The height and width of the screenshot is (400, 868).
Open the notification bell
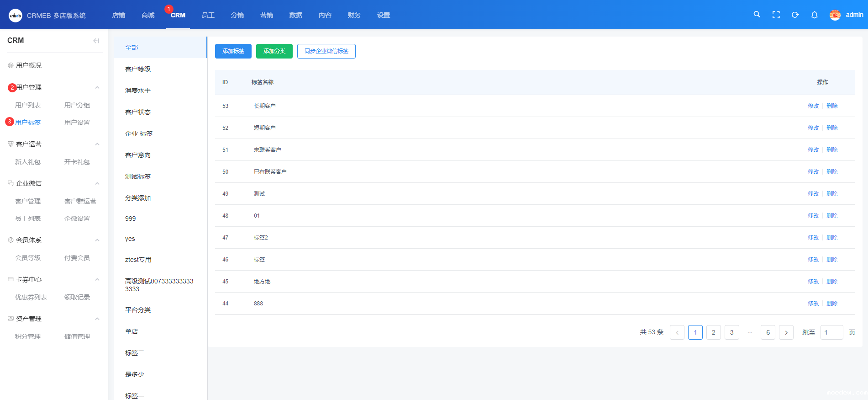pos(814,15)
